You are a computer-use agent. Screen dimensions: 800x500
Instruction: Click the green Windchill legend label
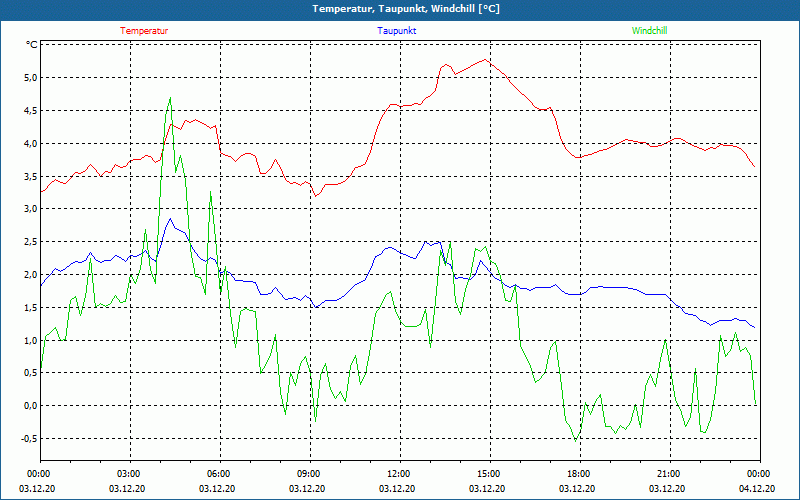pos(649,31)
